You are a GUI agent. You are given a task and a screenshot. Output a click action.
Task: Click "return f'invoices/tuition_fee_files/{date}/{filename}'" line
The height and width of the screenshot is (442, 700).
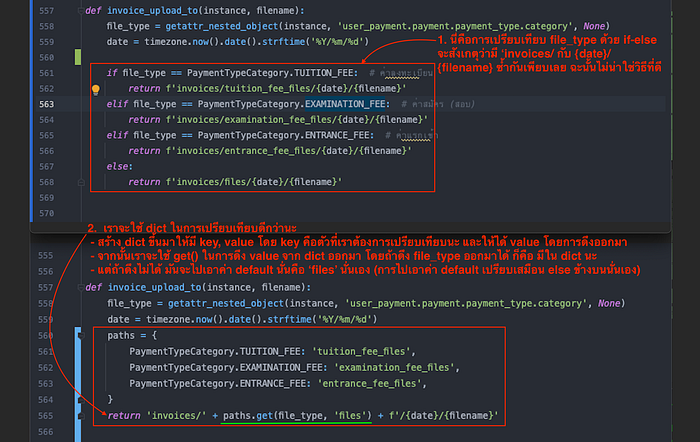267,88
